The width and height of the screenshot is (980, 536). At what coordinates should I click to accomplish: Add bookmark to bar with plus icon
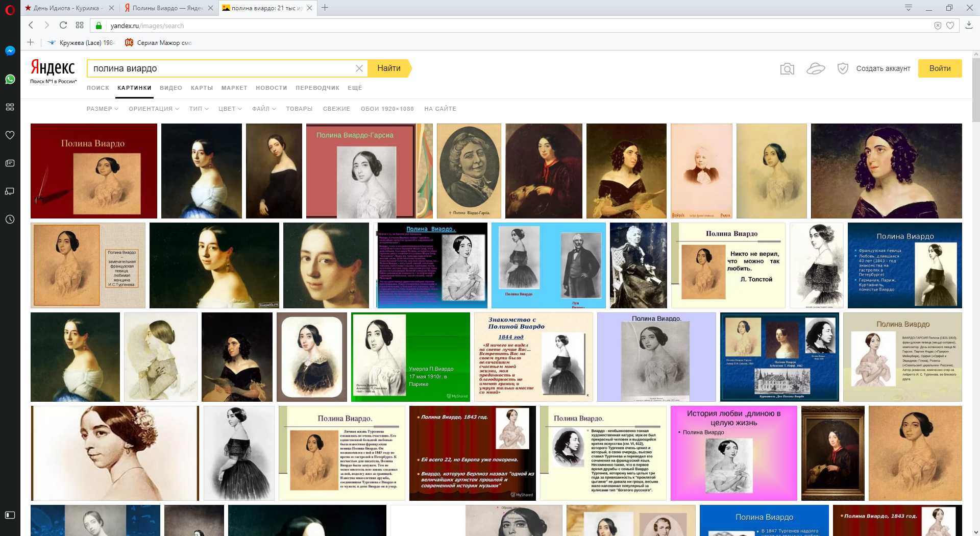point(31,42)
